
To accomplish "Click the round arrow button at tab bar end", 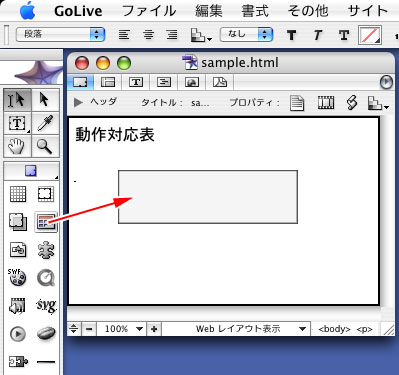I will [x=386, y=82].
